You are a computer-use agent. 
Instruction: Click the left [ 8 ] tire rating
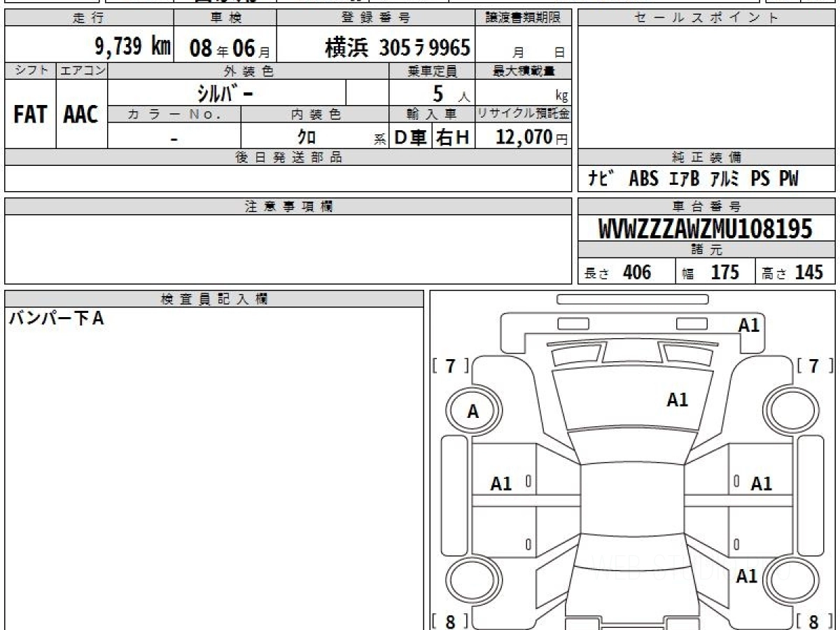(x=451, y=621)
